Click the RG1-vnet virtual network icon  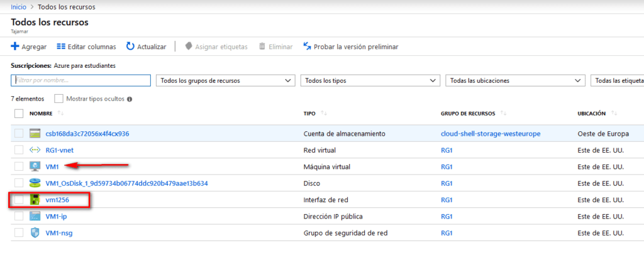(x=35, y=150)
